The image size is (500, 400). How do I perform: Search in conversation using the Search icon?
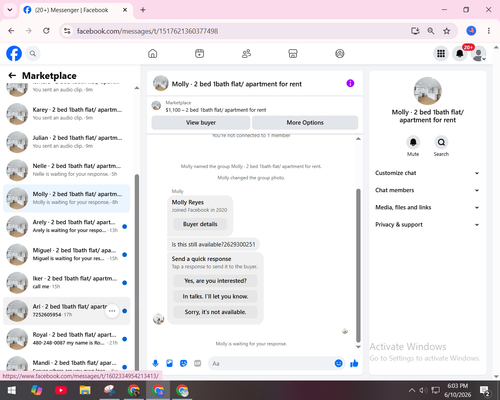tap(441, 143)
